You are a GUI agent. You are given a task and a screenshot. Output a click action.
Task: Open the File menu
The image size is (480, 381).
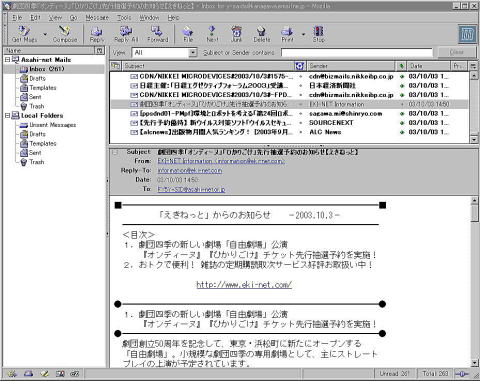click(x=17, y=18)
